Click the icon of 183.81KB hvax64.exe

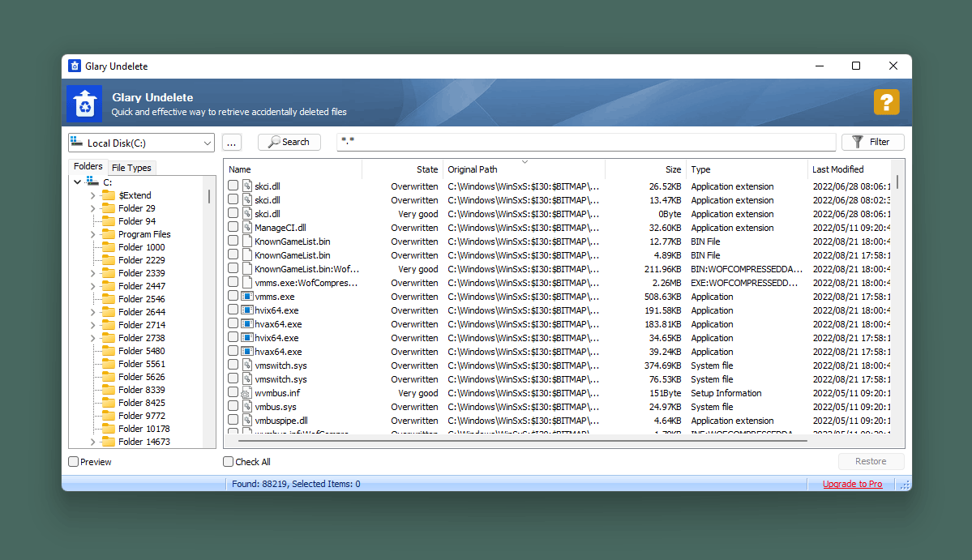(247, 324)
